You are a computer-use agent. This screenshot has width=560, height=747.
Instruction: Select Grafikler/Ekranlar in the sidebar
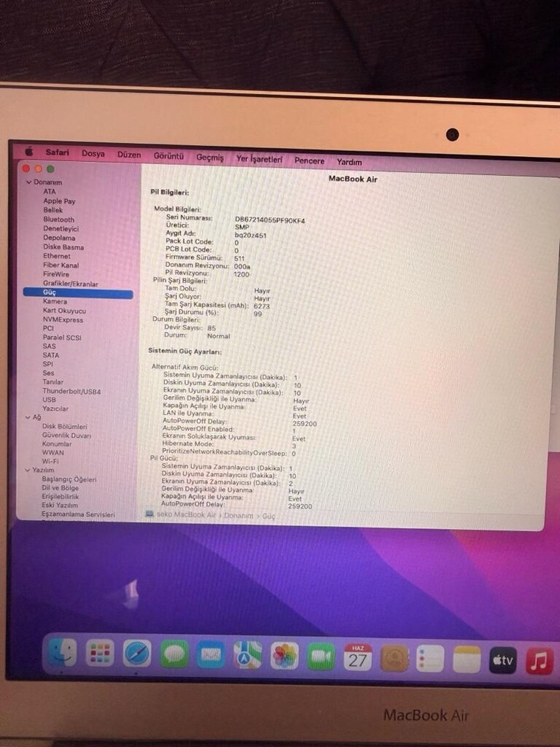(x=71, y=284)
